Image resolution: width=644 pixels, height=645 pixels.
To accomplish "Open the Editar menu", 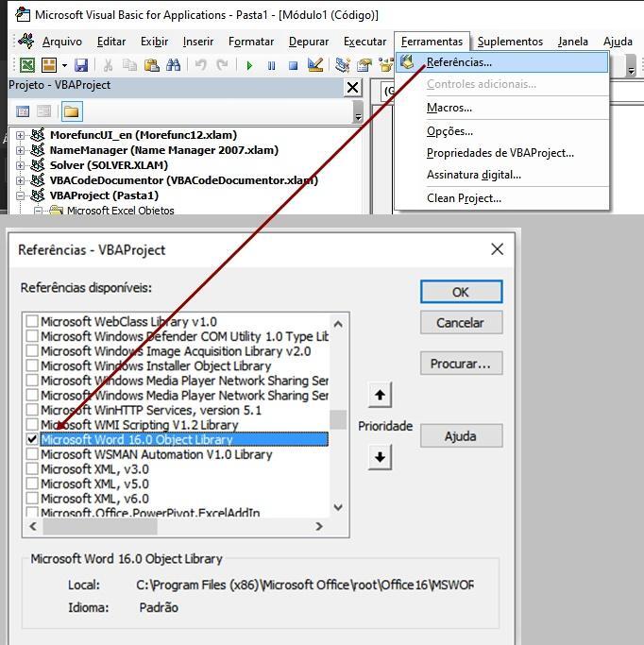I will tap(111, 42).
